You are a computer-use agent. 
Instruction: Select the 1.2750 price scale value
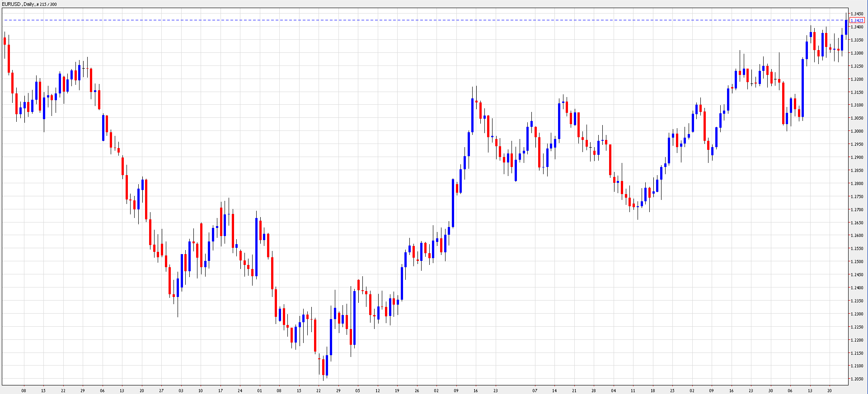click(857, 197)
